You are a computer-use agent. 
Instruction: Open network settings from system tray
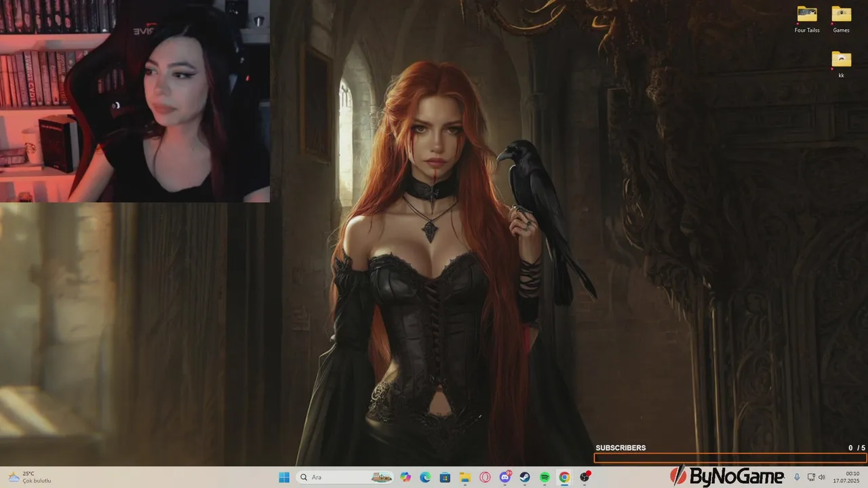click(811, 477)
